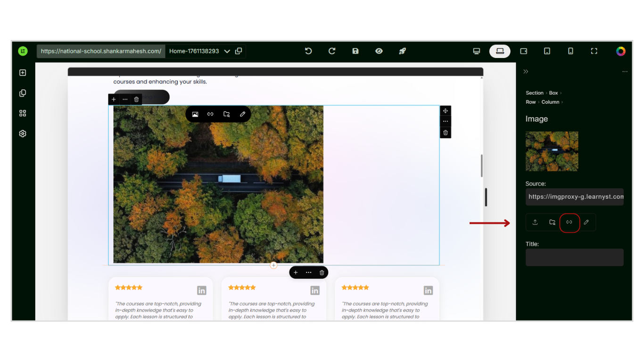Screen dimensions: 644x362
Task: Click the empty Title input field
Action: [575, 257]
